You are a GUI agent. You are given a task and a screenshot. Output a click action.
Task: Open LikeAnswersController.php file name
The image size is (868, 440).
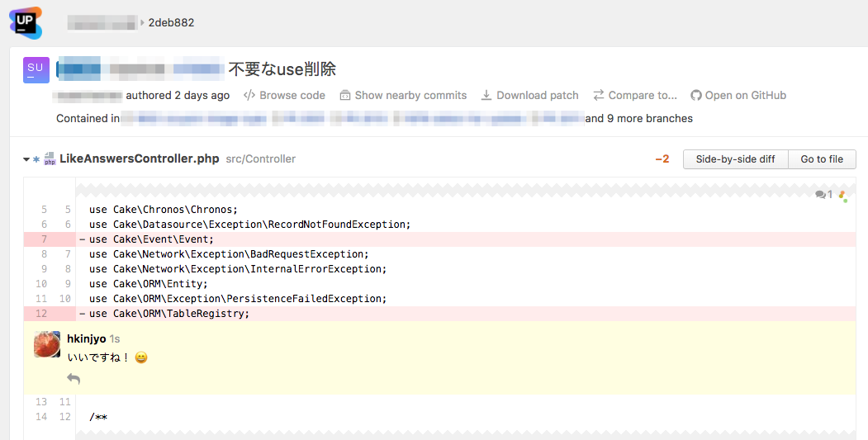click(140, 158)
